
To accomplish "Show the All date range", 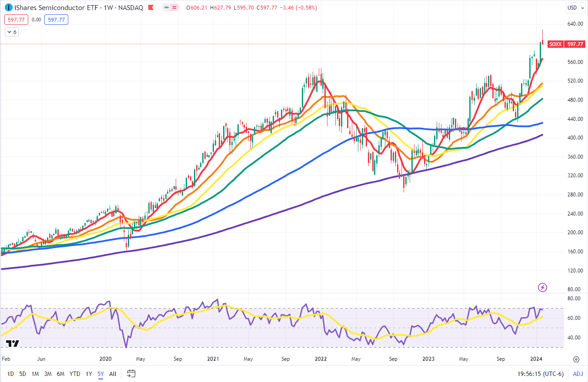I will point(113,374).
